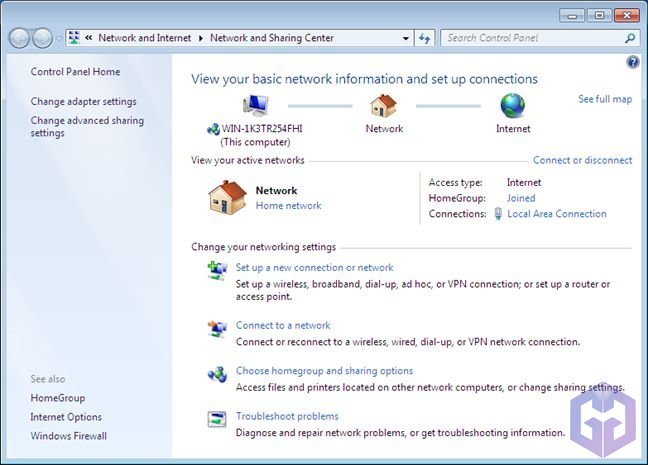Expand the arrow after Network and Internet
Viewport: 648px width, 465px height.
[201, 38]
